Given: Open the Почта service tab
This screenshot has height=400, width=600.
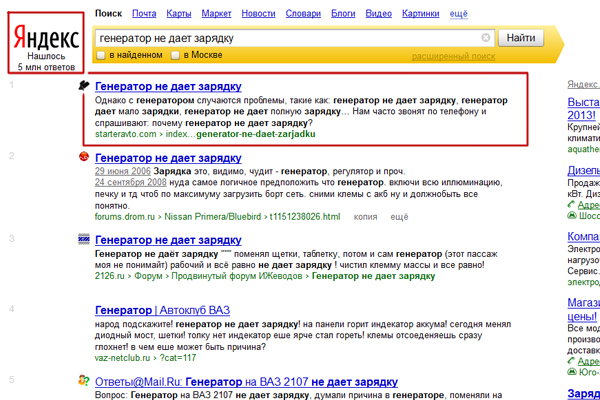Looking at the screenshot, I should [x=144, y=14].
